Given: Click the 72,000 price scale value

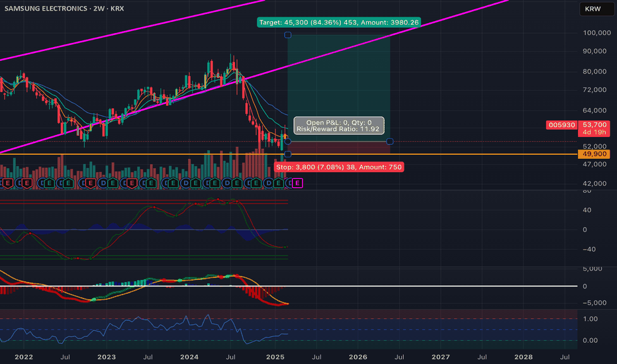Looking at the screenshot, I should 594,90.
